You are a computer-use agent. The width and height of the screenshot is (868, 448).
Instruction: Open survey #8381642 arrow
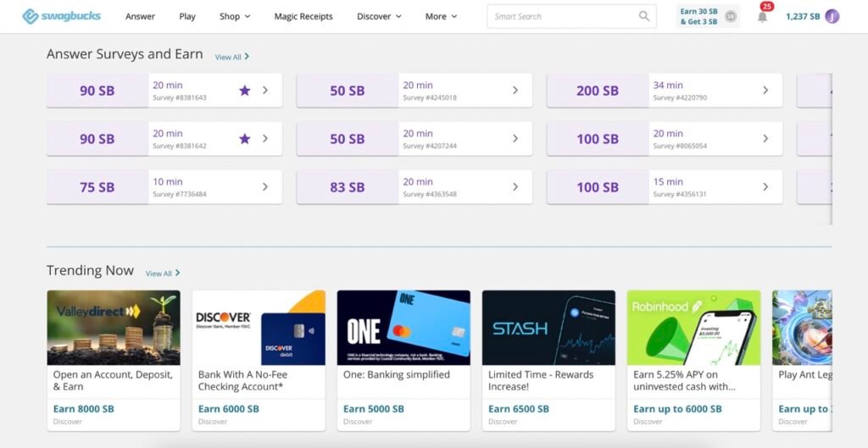tap(265, 138)
